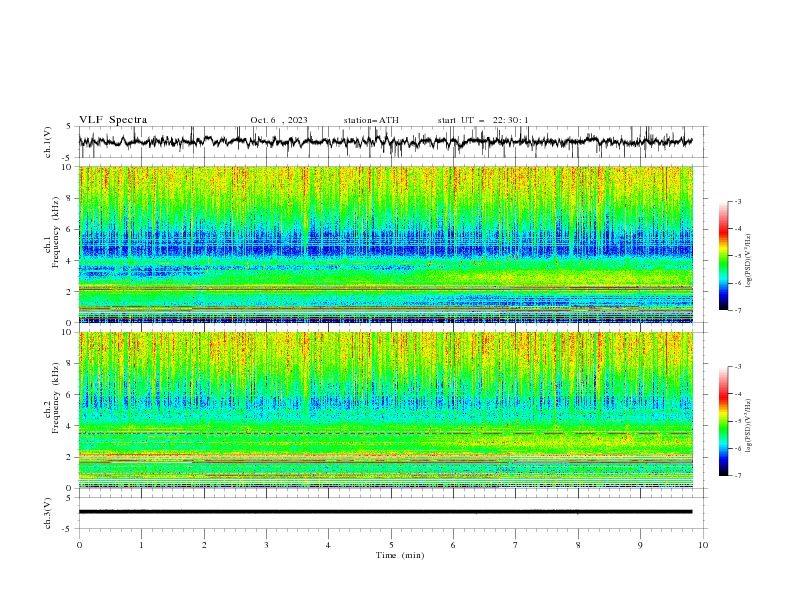The image size is (792, 612).
Task: Click the ch.2 spectrogram "6" kHz tick label
Action: 70,395
